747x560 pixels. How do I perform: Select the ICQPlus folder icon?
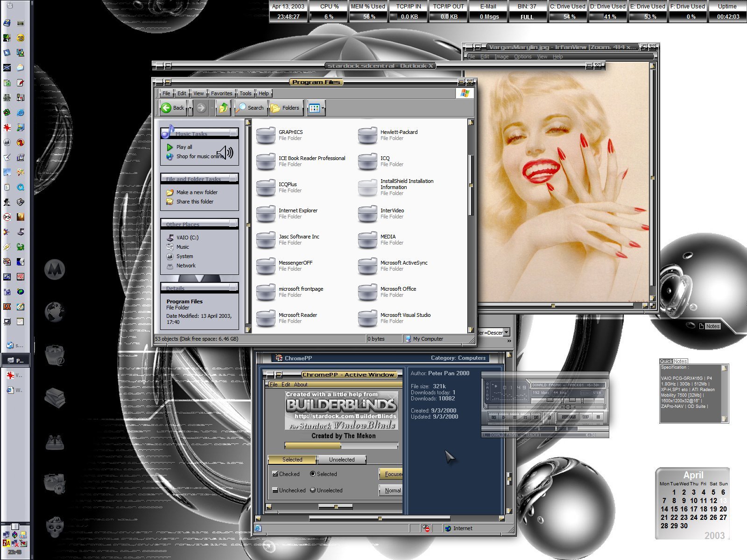[x=266, y=188]
